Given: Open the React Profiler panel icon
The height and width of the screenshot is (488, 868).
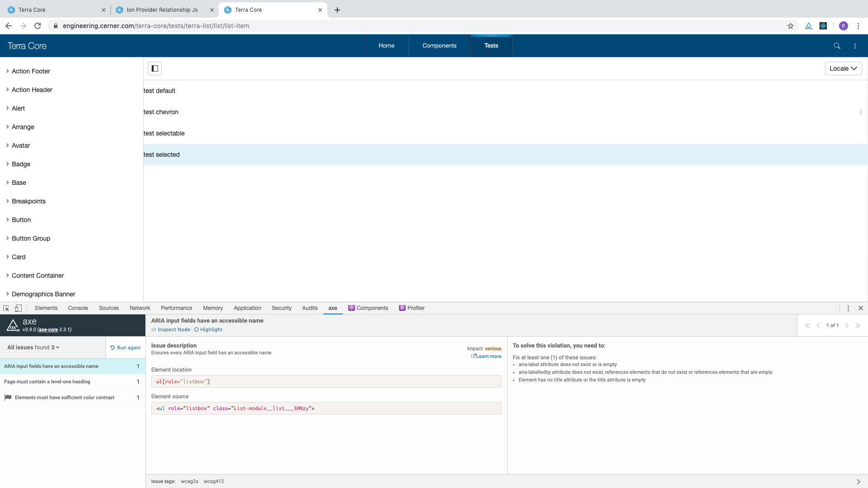Looking at the screenshot, I should tap(402, 308).
